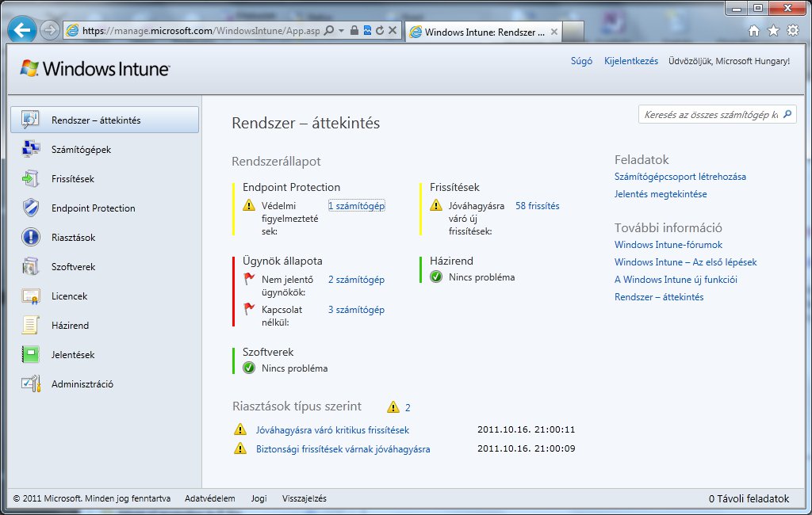812x515 pixels.
Task: Click the Rendszer – áttekintés sidebar icon
Action: 30,120
